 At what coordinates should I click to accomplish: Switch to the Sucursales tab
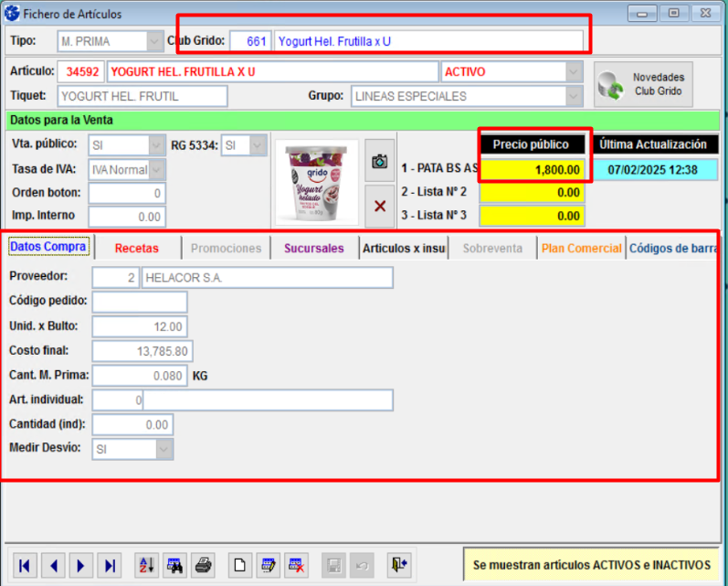click(x=314, y=248)
